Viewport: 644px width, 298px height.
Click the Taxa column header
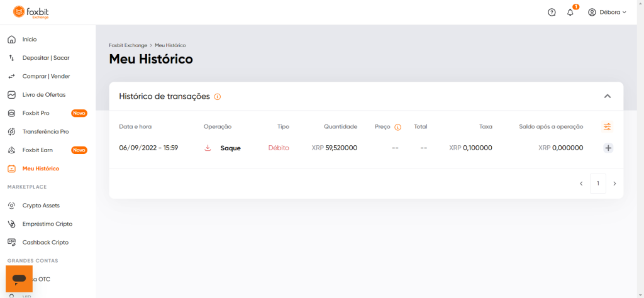[486, 127]
